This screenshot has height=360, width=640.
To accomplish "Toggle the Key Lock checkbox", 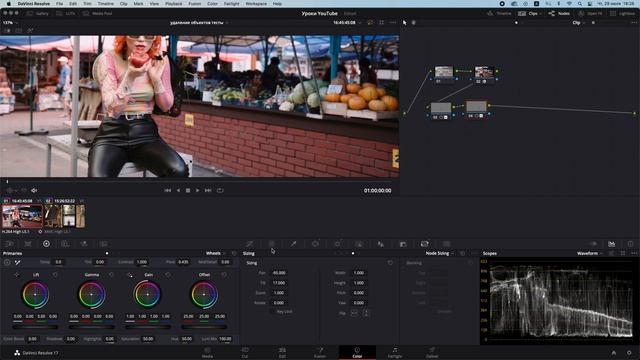I will (272, 311).
